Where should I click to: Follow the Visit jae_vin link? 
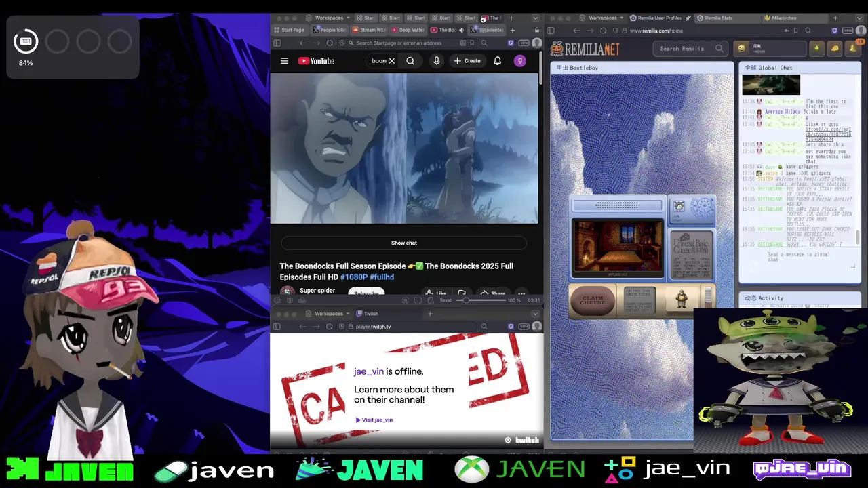pyautogui.click(x=374, y=420)
